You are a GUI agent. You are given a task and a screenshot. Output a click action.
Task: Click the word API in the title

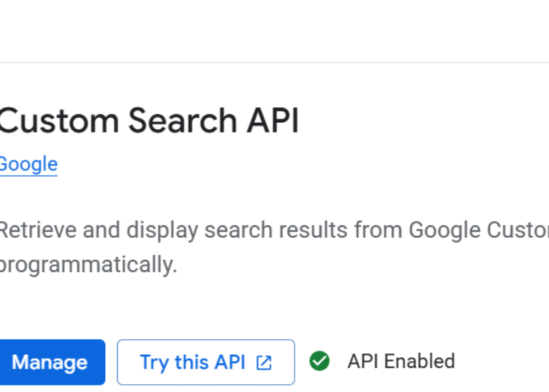[273, 122]
